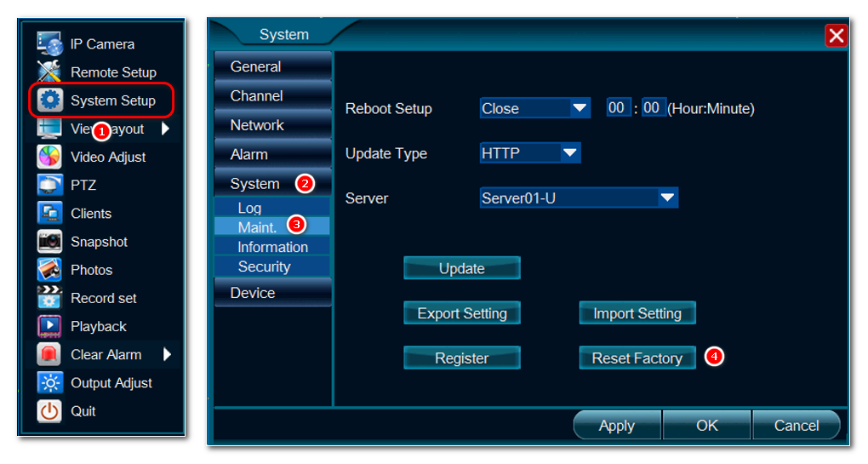
Task: Open Playback film icon
Action: click(49, 326)
